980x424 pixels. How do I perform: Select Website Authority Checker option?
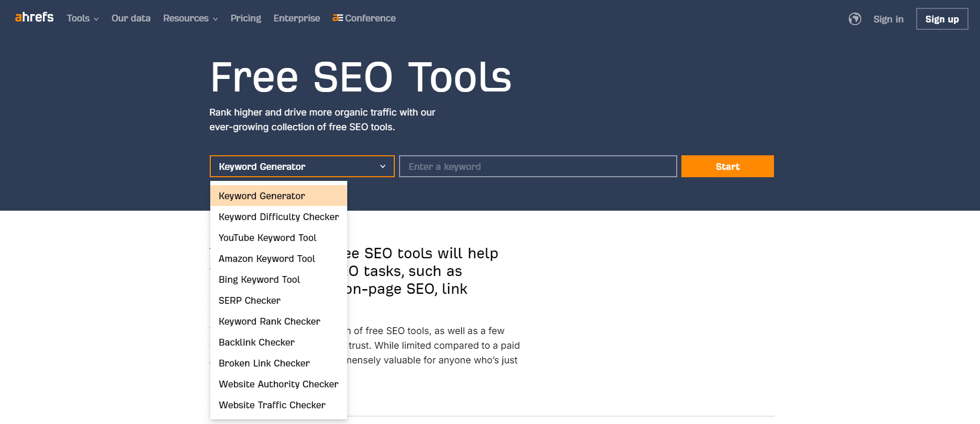(279, 384)
